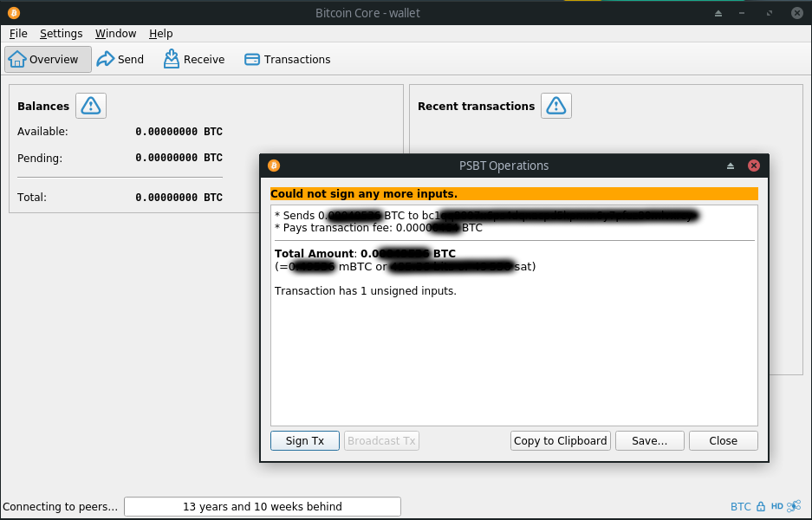
Task: Click the 'Available:' label
Action: [x=42, y=132]
